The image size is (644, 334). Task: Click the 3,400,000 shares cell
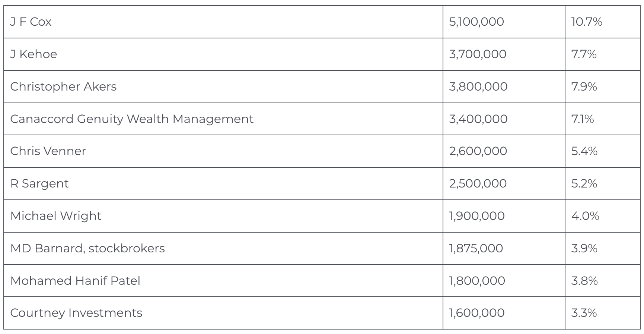point(478,119)
